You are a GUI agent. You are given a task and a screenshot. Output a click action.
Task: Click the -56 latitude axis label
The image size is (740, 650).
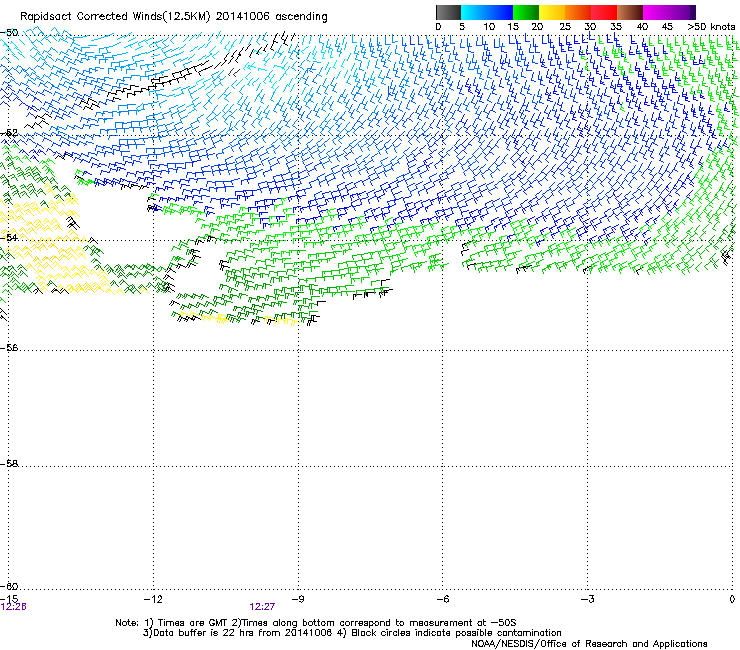coord(10,348)
